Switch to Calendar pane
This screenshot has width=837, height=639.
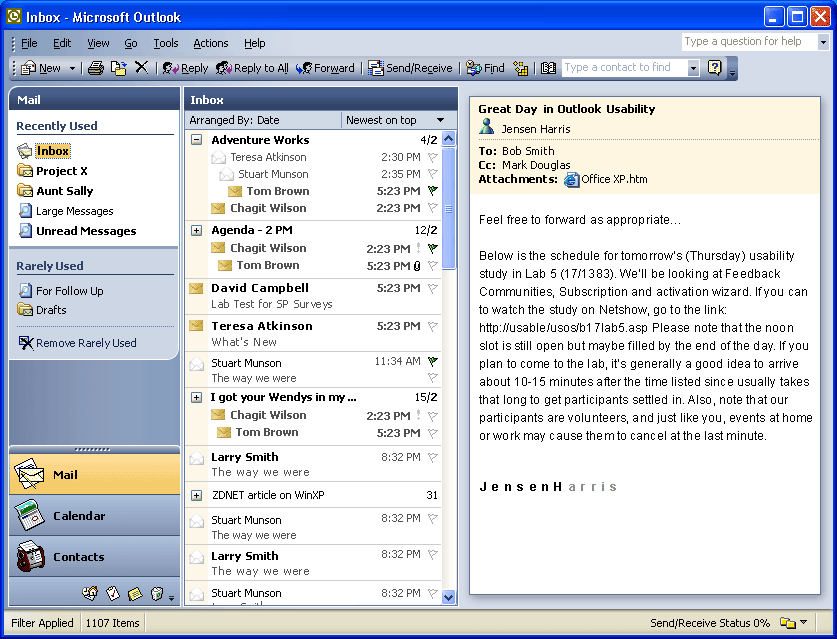pos(94,515)
